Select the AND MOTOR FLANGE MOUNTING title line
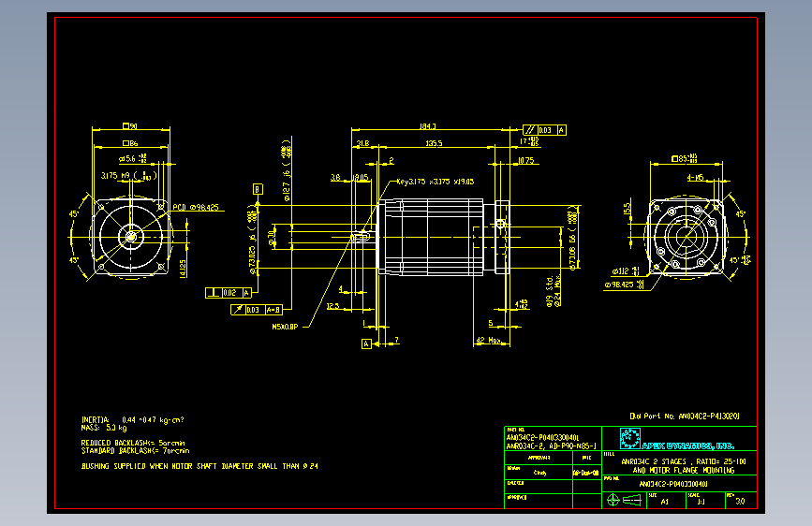 click(684, 470)
